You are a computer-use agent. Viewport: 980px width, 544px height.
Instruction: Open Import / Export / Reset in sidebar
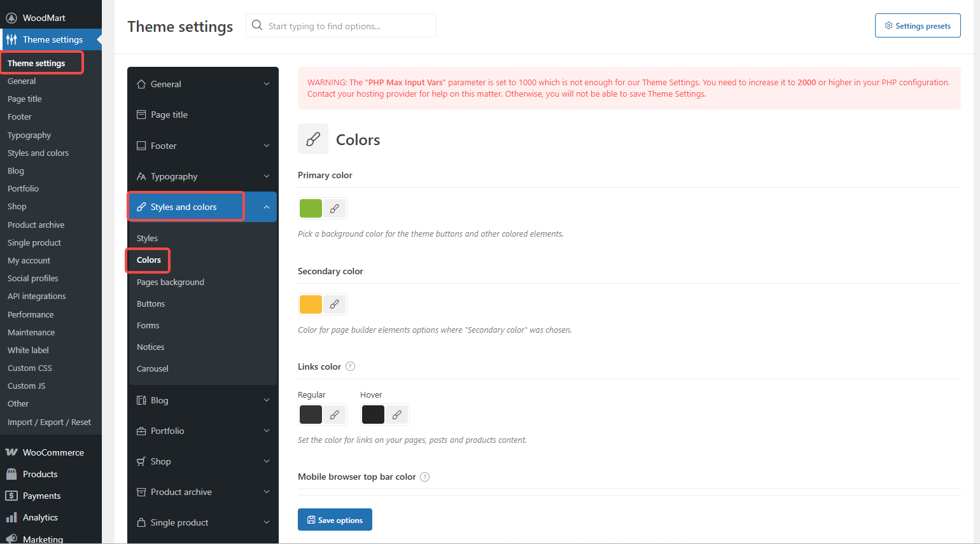pos(49,422)
